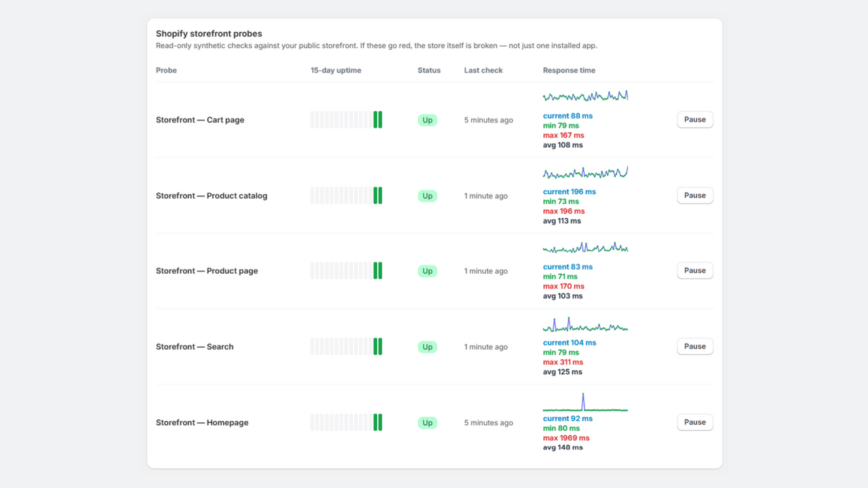This screenshot has height=488, width=868.
Task: Open the Storefront — Search probe name
Action: click(195, 347)
